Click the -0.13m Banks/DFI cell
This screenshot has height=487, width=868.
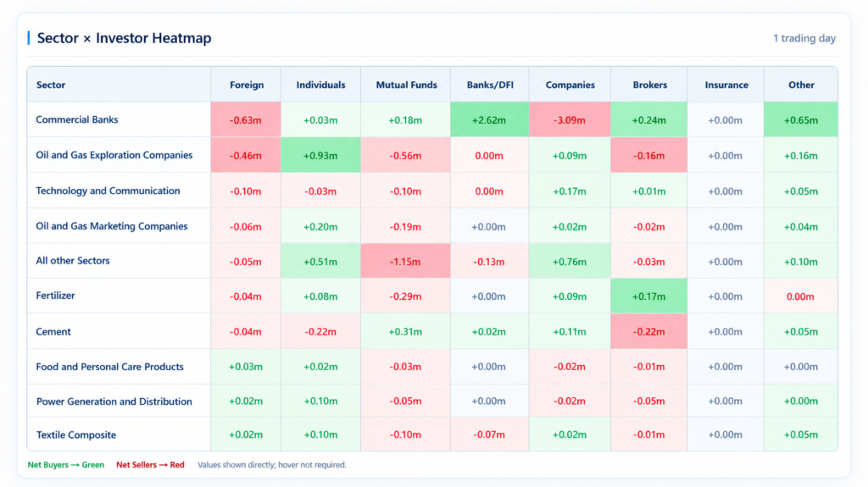(x=489, y=261)
